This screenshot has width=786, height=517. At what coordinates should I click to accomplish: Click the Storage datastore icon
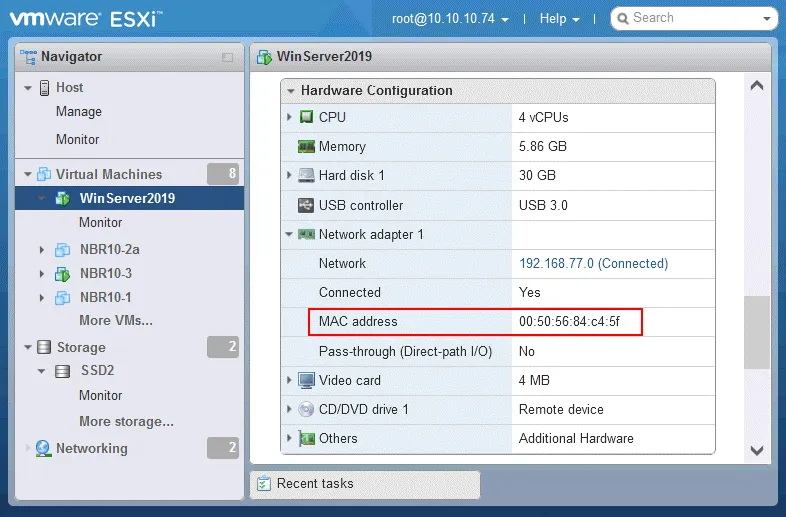click(x=44, y=347)
